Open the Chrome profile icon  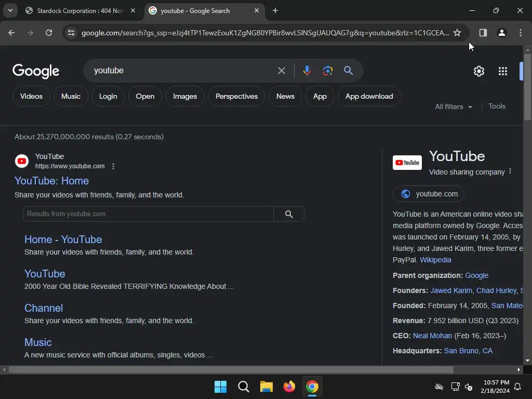501,33
